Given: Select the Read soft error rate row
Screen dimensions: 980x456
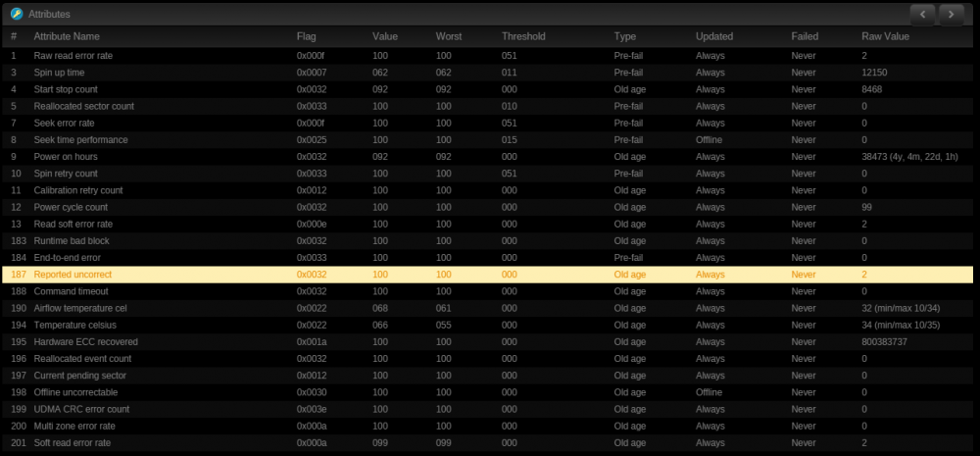Looking at the screenshot, I should (487, 224).
